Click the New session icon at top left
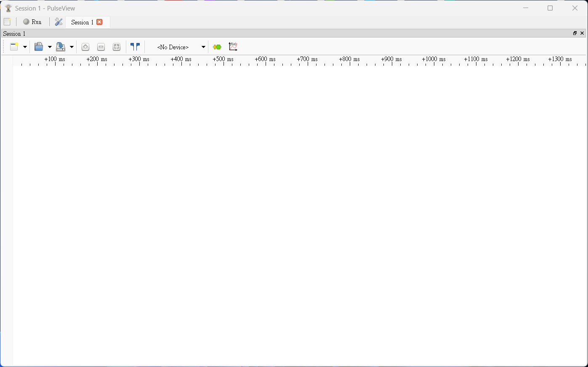Screen dimensions: 588x367 pos(7,22)
